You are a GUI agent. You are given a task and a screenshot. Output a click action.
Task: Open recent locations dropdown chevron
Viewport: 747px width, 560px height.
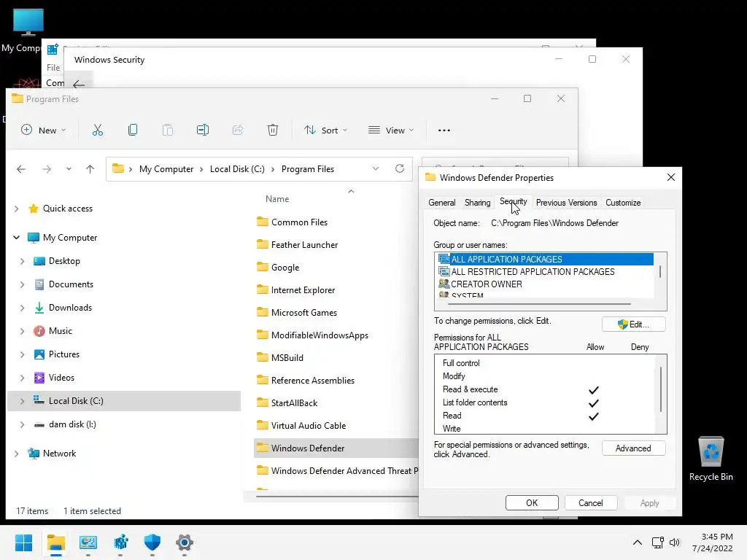pyautogui.click(x=69, y=169)
